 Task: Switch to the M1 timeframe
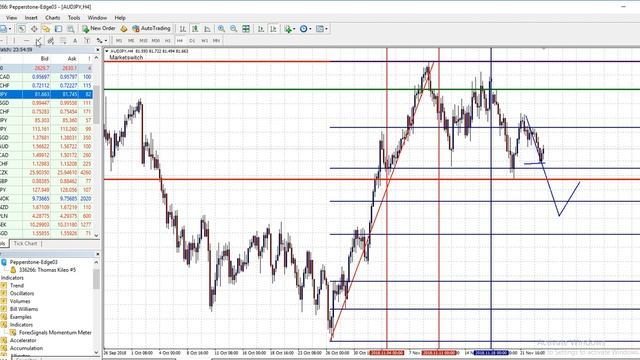(119, 40)
